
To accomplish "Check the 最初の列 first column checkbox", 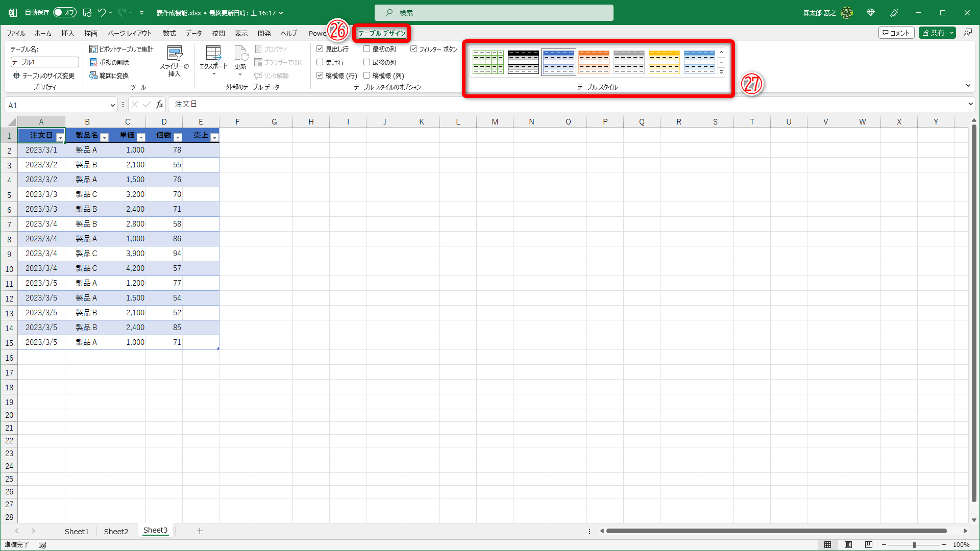I will tap(366, 49).
